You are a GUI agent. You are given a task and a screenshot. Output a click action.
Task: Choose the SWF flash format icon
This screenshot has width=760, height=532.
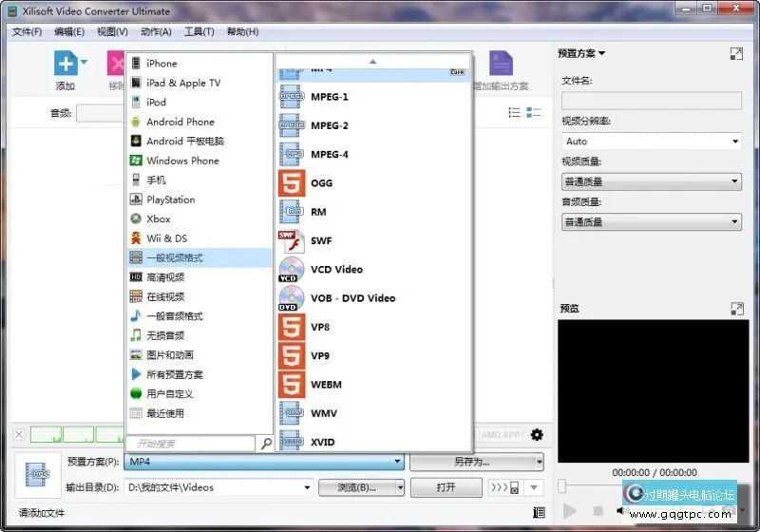(292, 240)
